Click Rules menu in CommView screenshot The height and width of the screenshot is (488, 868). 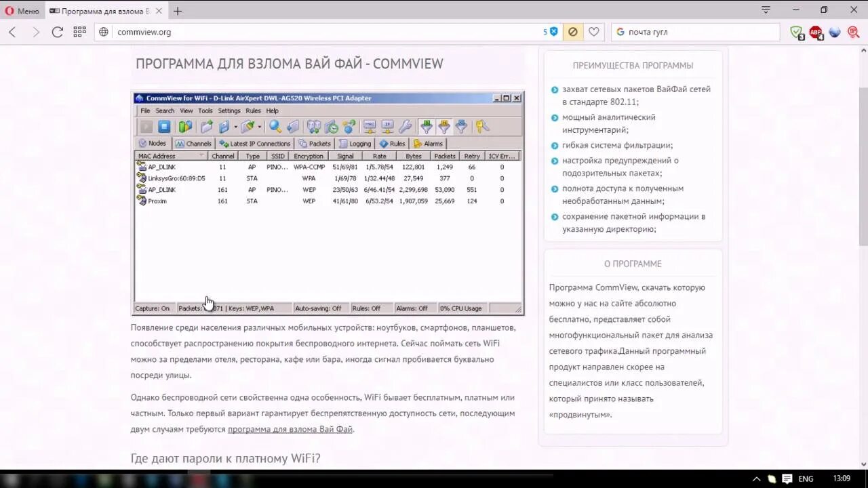(x=253, y=110)
